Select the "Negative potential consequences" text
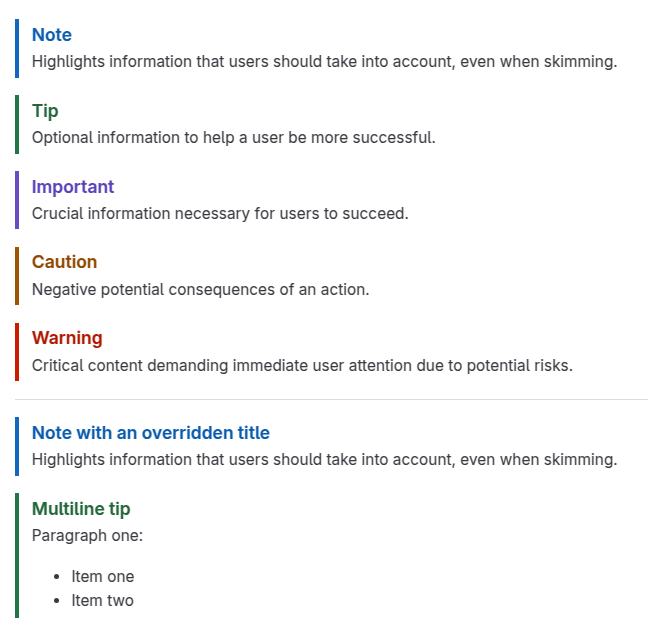Screen dimensions: 648x633 [x=200, y=289]
